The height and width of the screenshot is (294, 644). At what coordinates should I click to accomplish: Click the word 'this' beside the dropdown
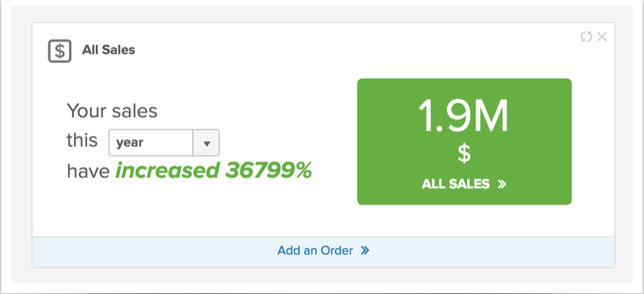click(82, 140)
